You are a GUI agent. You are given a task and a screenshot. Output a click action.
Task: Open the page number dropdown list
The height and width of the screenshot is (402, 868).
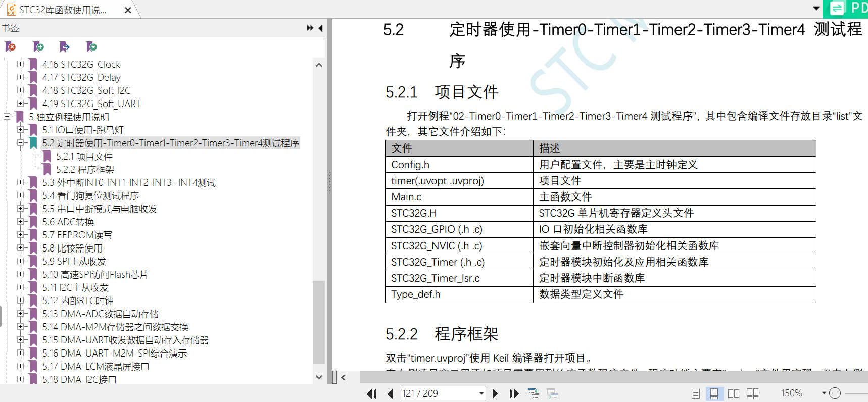481,393
